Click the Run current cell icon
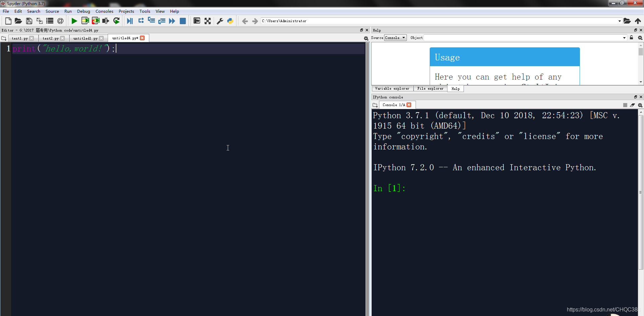Image resolution: width=644 pixels, height=316 pixels. [85, 21]
